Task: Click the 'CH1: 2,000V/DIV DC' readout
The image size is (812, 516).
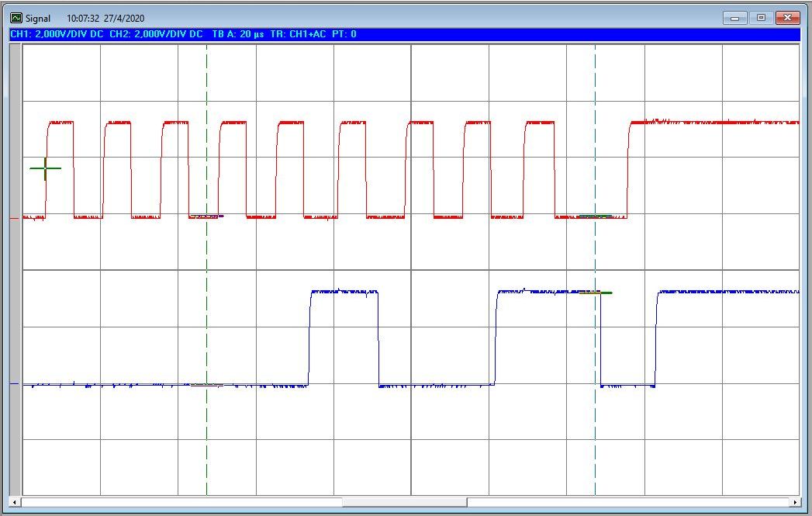Action: [57, 34]
